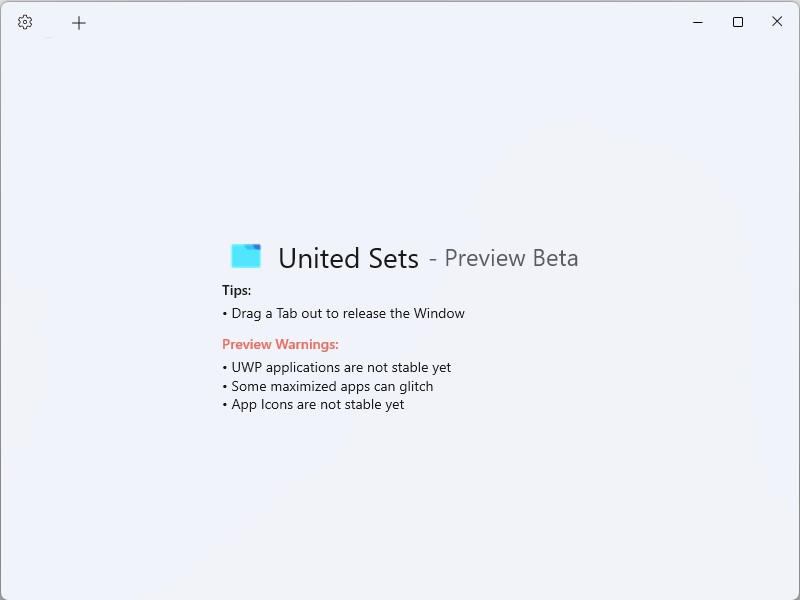Close the United Sets window
The width and height of the screenshot is (800, 600).
(777, 22)
